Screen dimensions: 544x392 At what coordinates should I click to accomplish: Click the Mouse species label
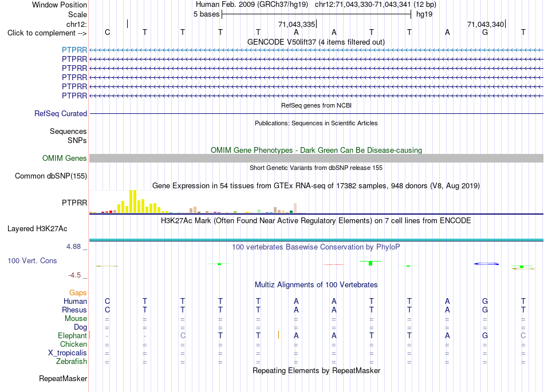tap(76, 319)
